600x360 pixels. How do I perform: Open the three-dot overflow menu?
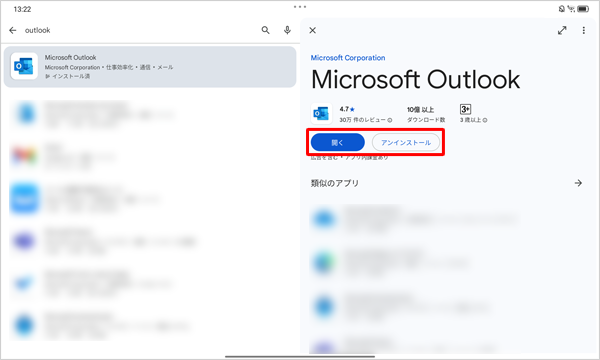point(583,30)
